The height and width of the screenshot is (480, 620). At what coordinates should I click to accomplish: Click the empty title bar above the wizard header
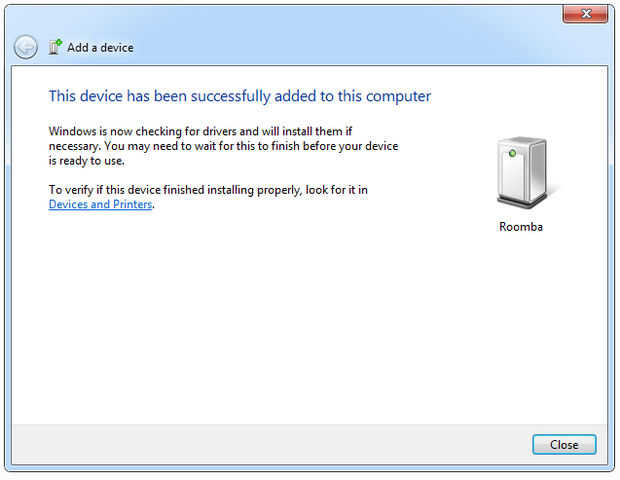click(x=300, y=14)
